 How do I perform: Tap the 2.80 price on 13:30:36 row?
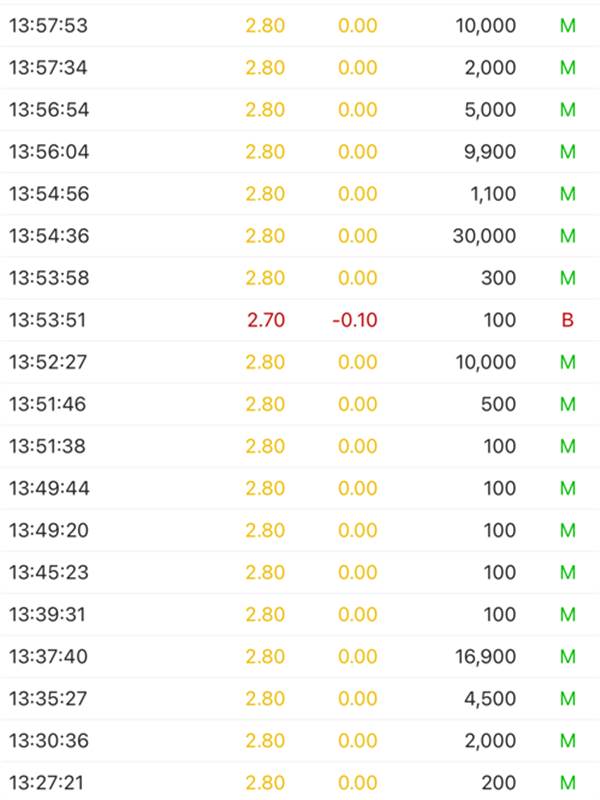click(265, 740)
